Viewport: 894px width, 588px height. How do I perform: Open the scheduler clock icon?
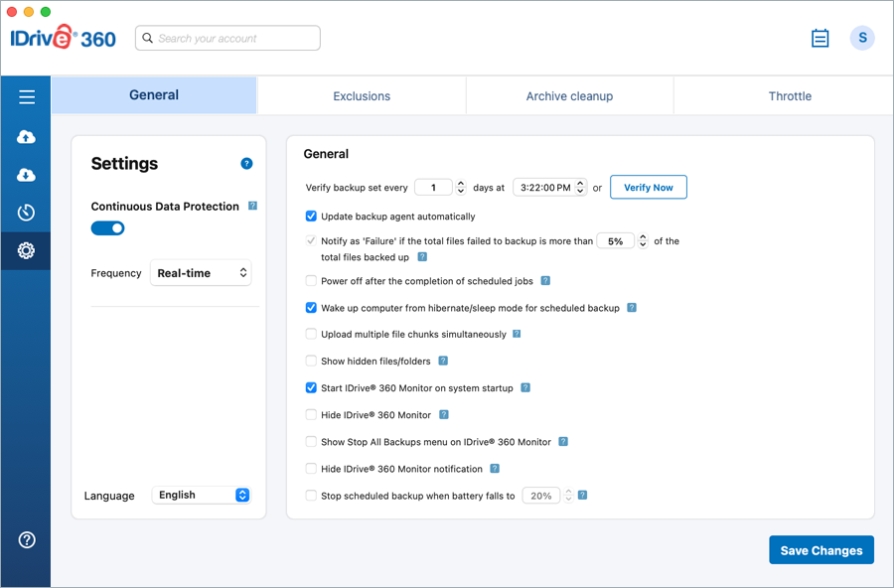click(x=27, y=213)
